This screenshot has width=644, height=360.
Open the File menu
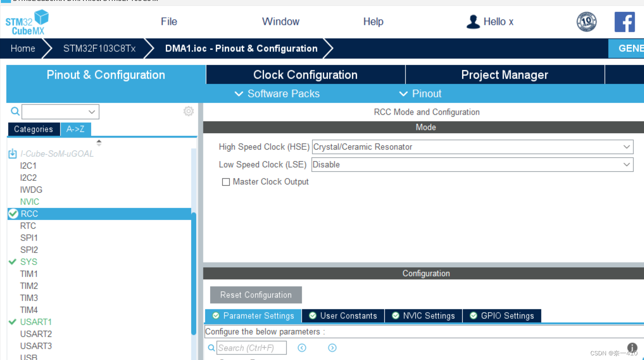click(169, 21)
